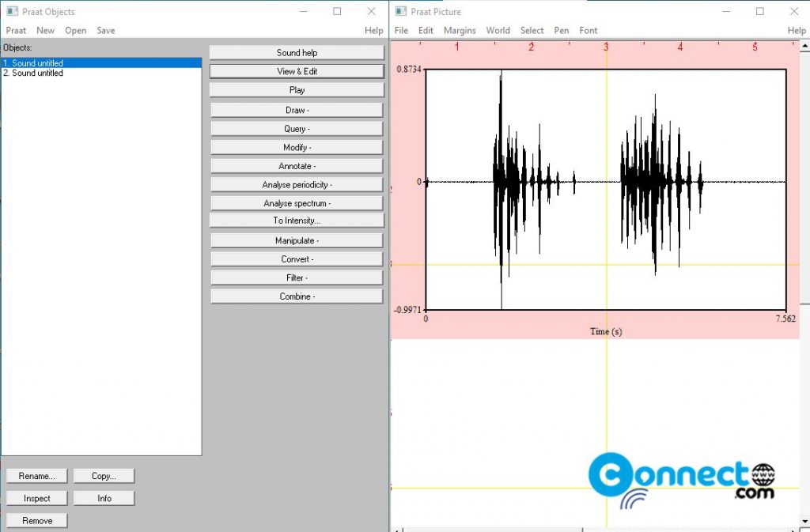Open the Convert options
This screenshot has width=810, height=532.
[297, 258]
